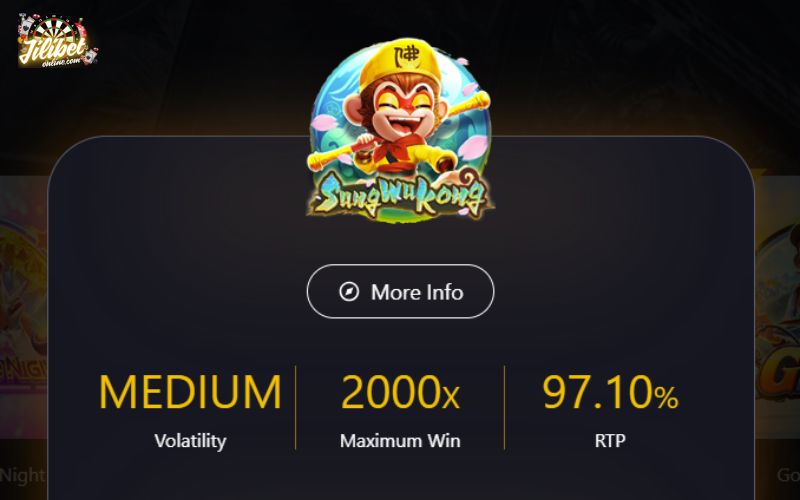
Task: Click the Maximum Win label
Action: tap(400, 441)
